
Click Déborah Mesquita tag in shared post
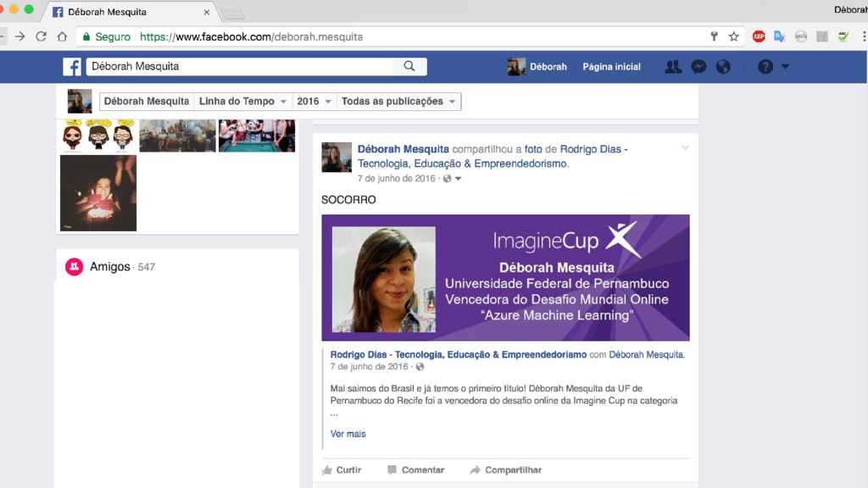click(646, 355)
